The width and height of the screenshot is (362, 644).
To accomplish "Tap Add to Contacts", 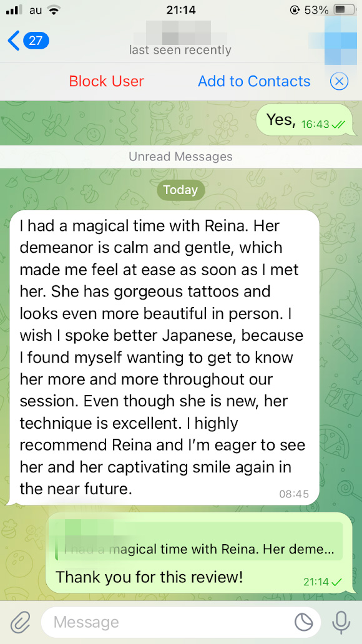I will [x=254, y=81].
